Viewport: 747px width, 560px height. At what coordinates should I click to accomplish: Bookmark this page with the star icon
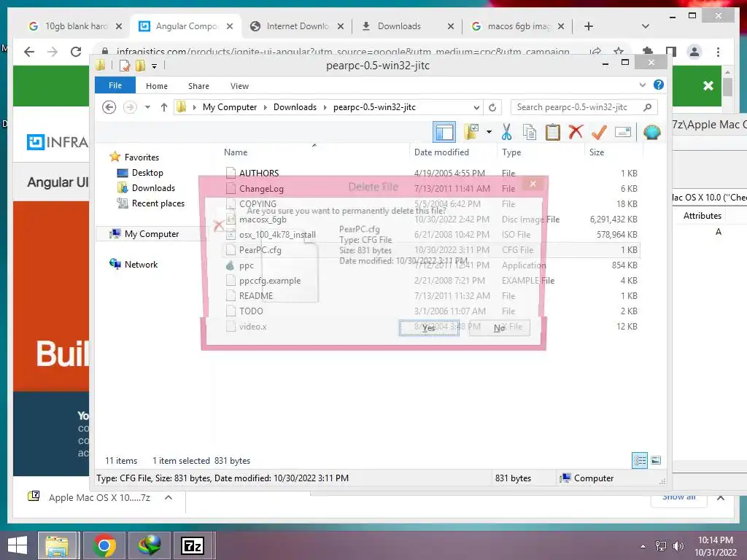(x=619, y=51)
